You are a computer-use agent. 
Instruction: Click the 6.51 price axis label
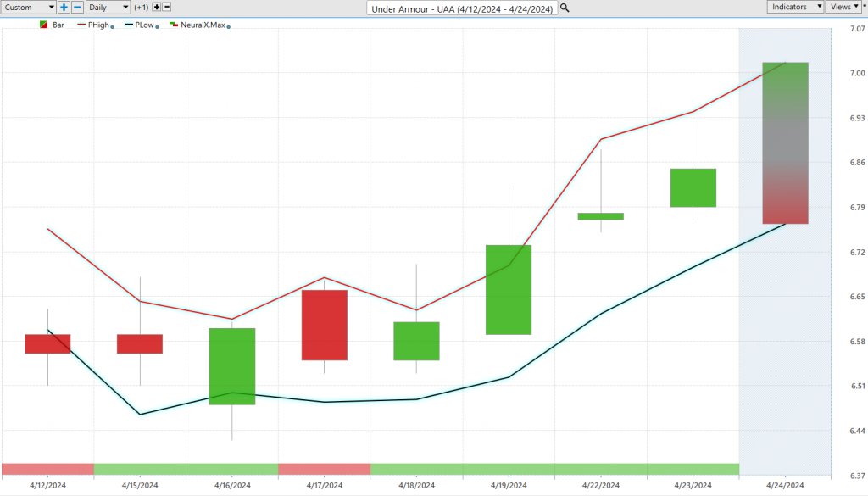click(858, 386)
